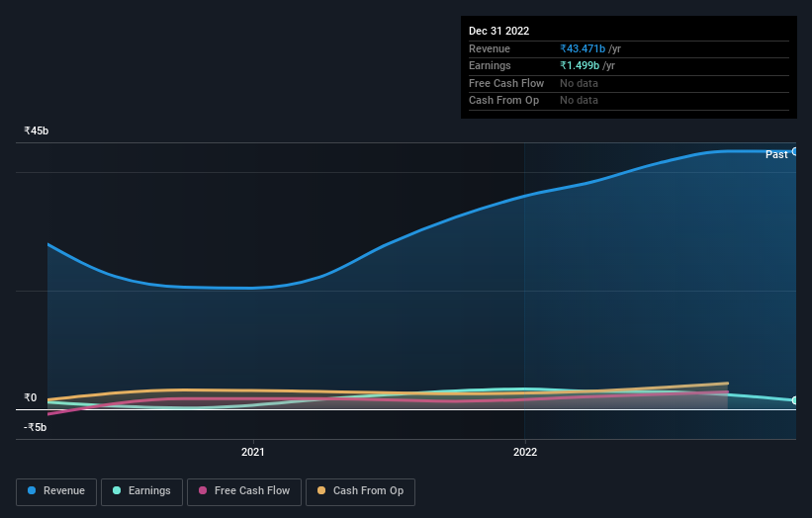Toggle the Earnings legend button

tap(141, 491)
